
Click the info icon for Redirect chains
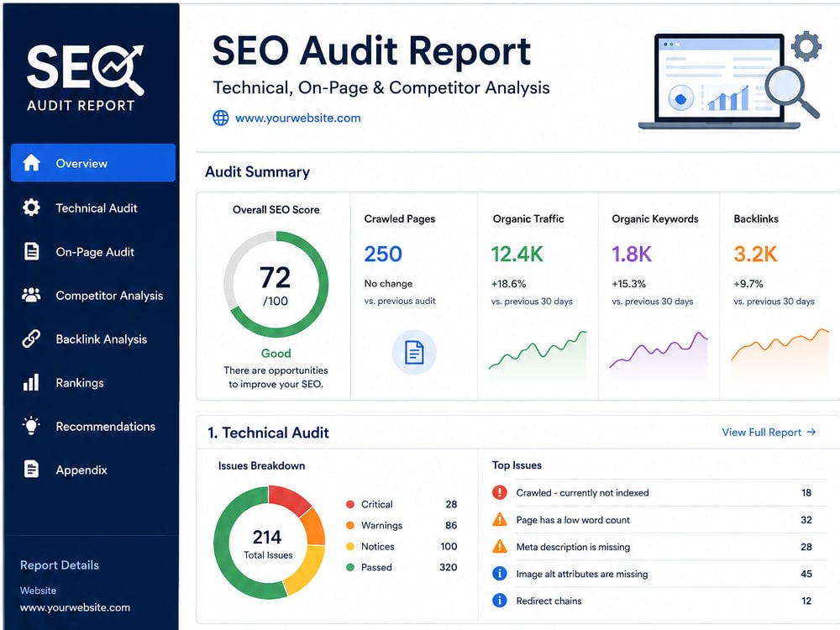[x=499, y=601]
